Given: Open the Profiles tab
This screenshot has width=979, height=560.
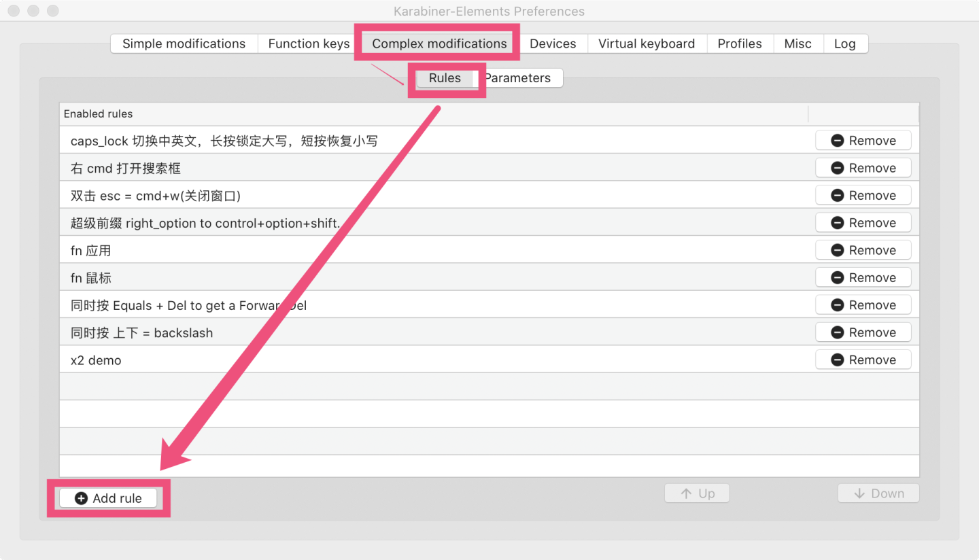Looking at the screenshot, I should 740,43.
